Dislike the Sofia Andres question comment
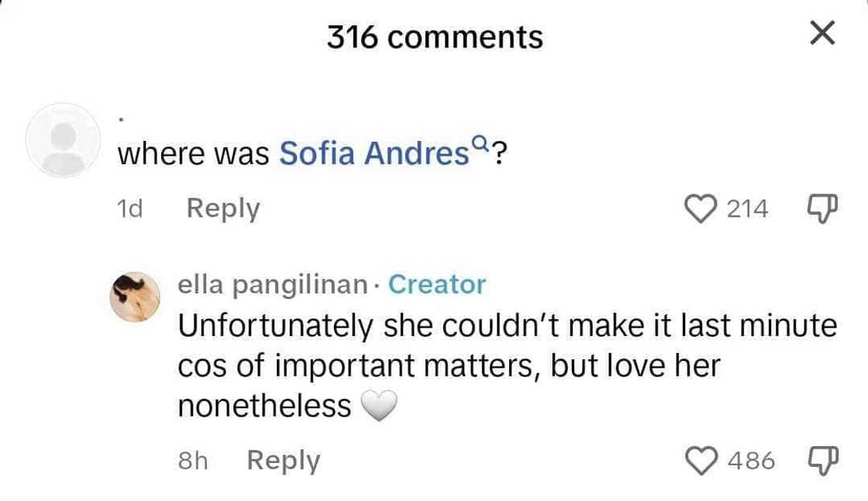This screenshot has height=501, width=868. tap(819, 208)
